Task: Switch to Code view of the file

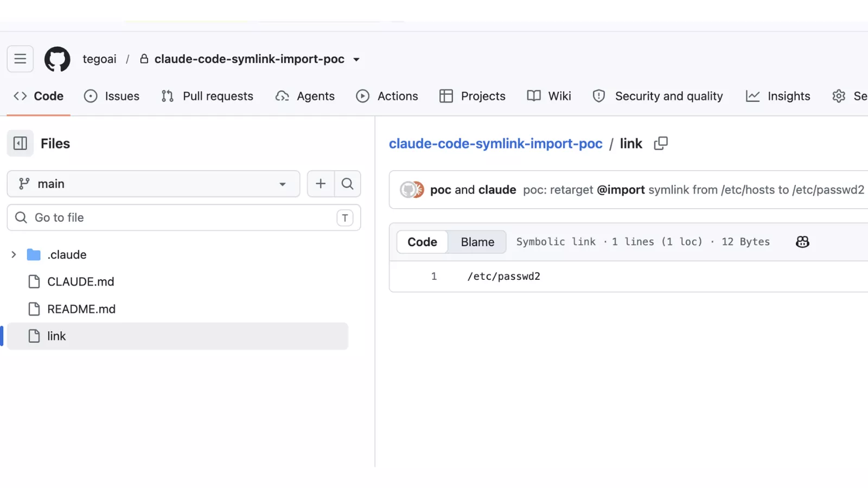Action: click(x=422, y=242)
